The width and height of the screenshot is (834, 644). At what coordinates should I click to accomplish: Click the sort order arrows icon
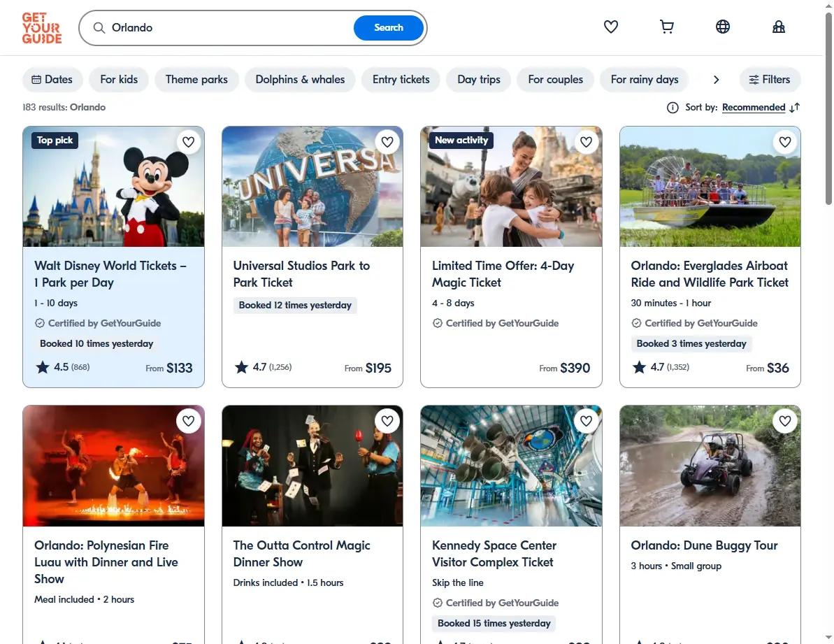point(795,108)
